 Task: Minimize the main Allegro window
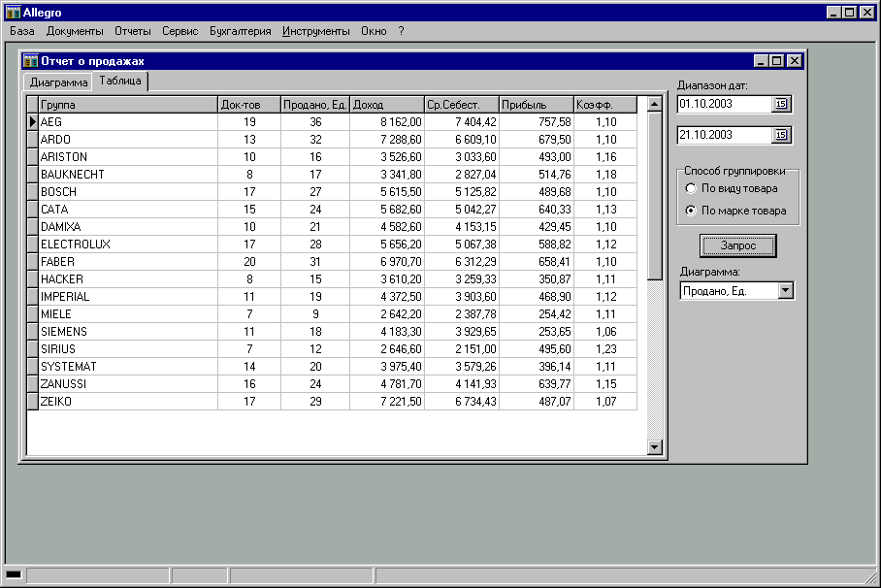(x=833, y=13)
